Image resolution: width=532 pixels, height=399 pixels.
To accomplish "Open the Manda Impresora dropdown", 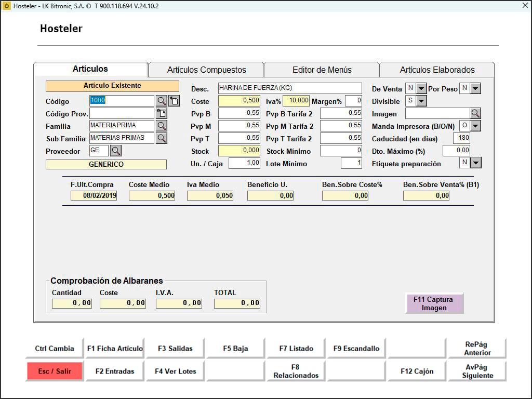I will (x=475, y=126).
